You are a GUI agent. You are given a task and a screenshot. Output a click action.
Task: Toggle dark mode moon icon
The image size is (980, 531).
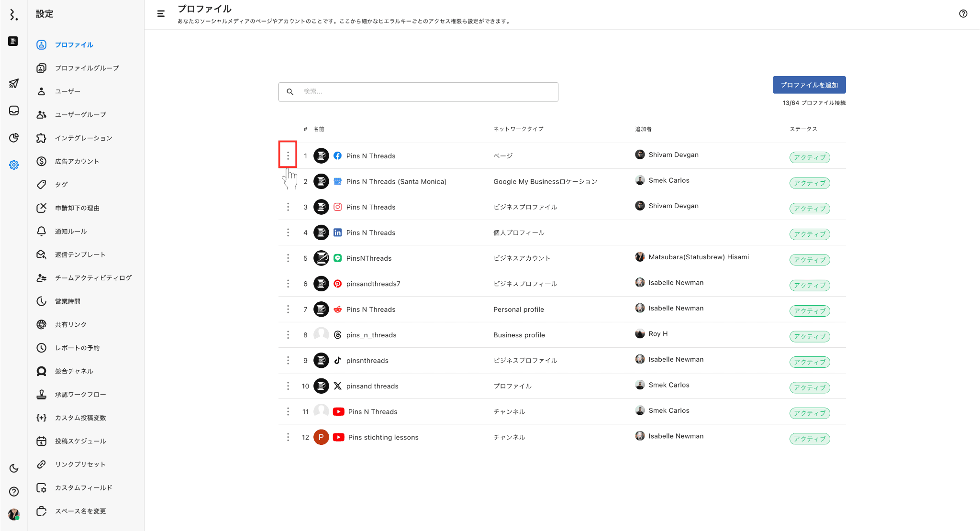(14, 468)
